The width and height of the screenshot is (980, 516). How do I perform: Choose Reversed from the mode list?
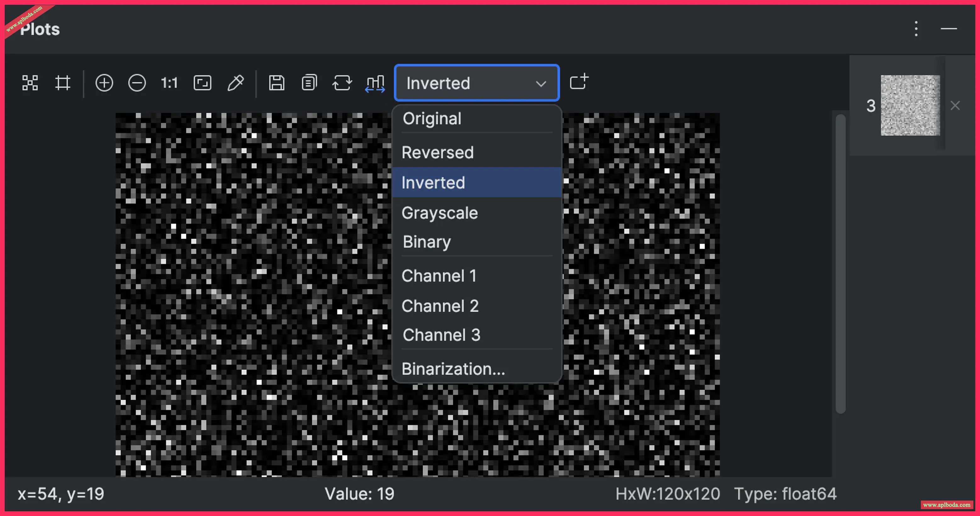(437, 153)
